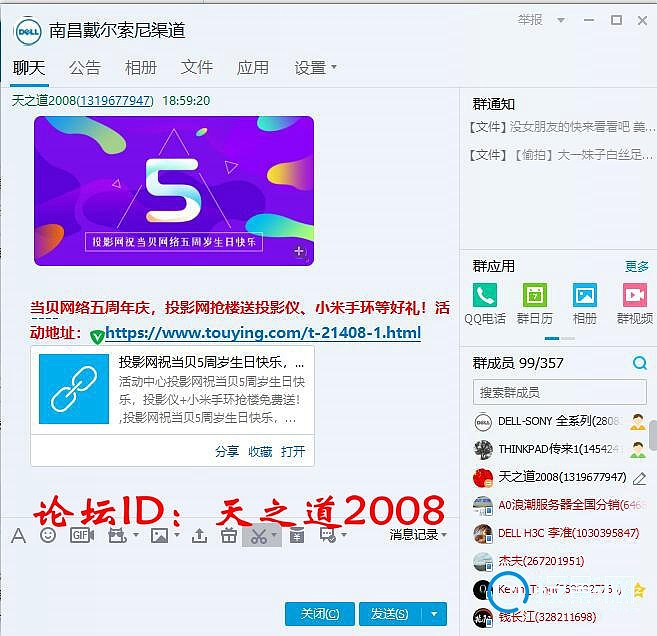Click the blue link icon thumbnail
The height and width of the screenshot is (636, 657).
pos(74,389)
